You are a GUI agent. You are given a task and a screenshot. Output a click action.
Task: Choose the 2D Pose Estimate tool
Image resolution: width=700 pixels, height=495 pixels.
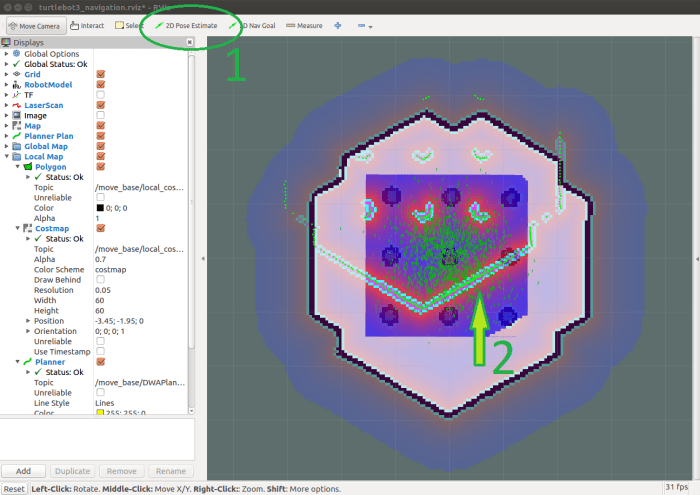pyautogui.click(x=186, y=26)
